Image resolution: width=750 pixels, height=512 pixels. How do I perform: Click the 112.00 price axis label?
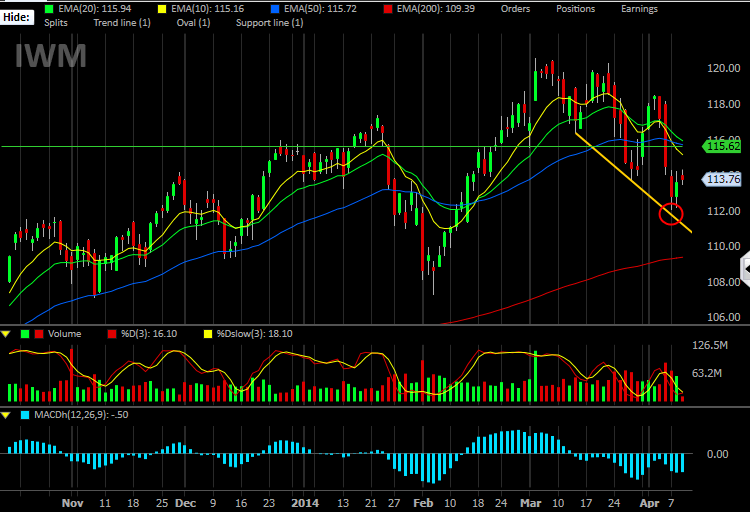pos(724,211)
